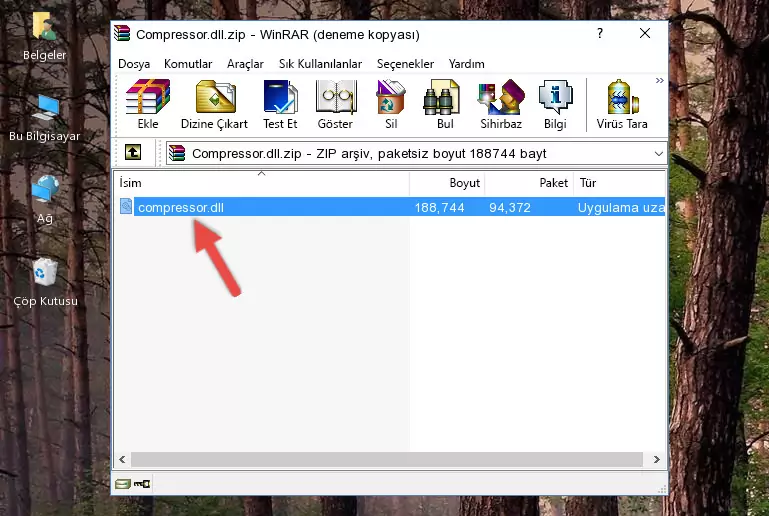Image resolution: width=769 pixels, height=516 pixels.
Task: Start Virüs Tara scan
Action: tap(622, 104)
